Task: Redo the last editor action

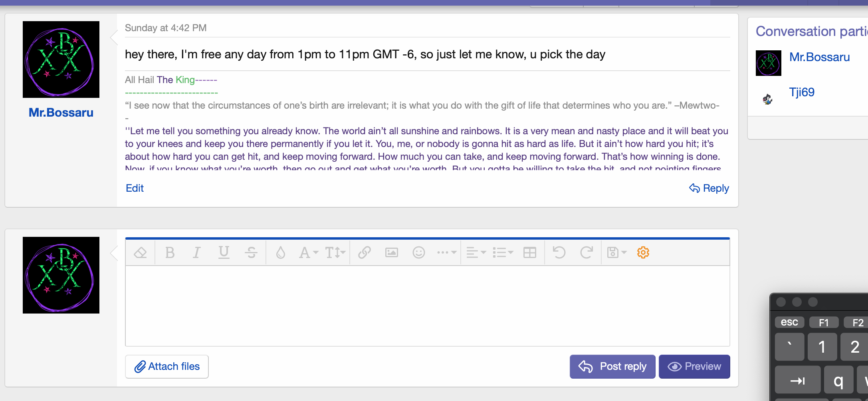Action: point(587,252)
